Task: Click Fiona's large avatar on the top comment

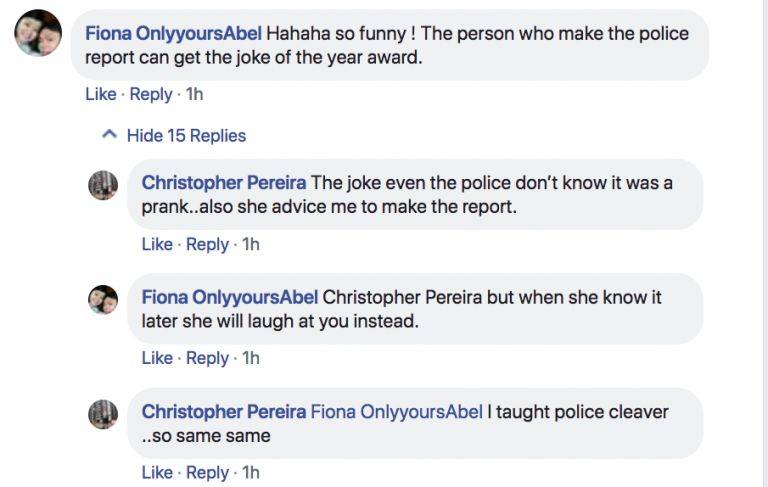Action: (x=38, y=33)
